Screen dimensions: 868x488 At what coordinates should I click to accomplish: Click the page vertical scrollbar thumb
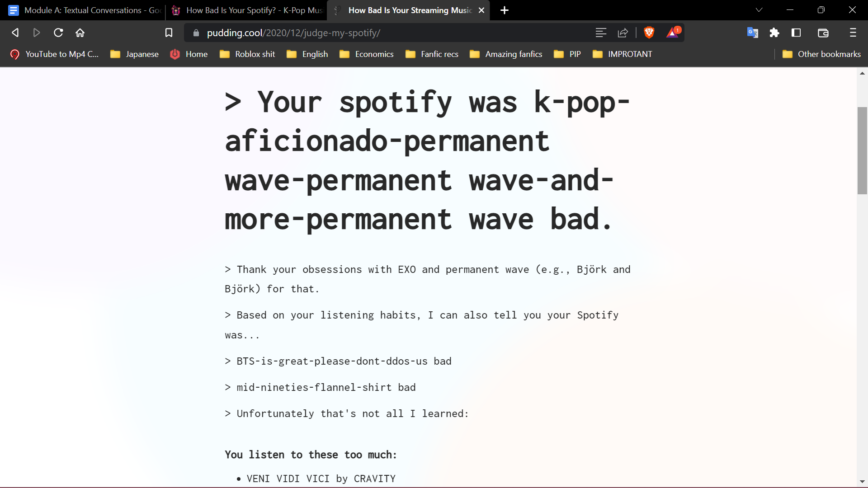(862, 150)
